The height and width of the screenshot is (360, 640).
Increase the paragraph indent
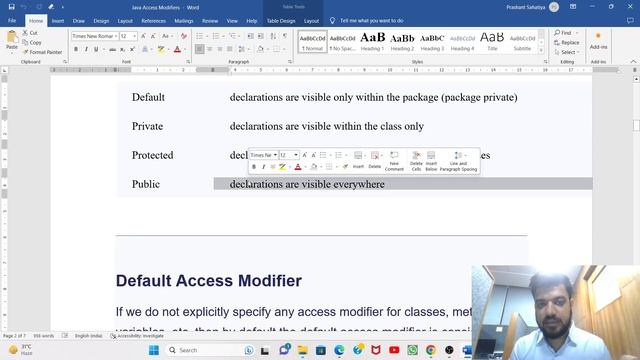260,36
